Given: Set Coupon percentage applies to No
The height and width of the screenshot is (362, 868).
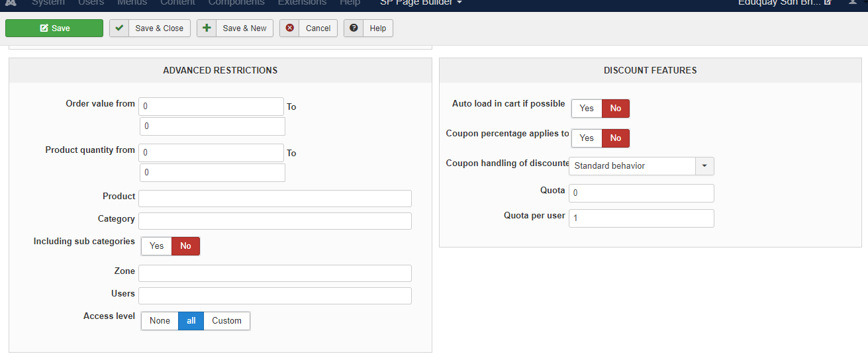Looking at the screenshot, I should tap(616, 138).
